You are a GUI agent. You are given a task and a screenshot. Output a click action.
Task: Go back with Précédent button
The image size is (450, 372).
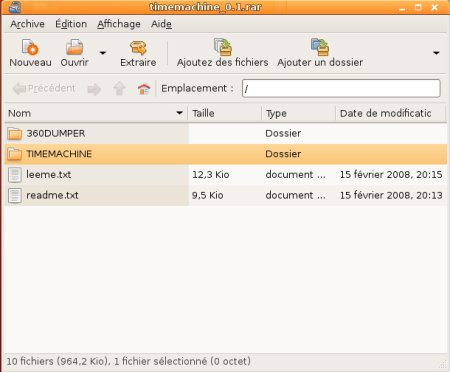pos(44,88)
